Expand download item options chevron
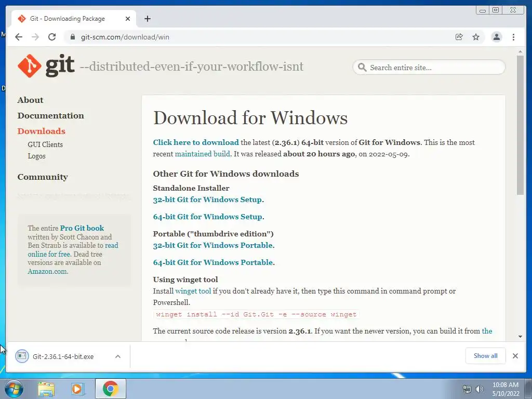Viewport: 532px width, 399px height. tap(118, 356)
